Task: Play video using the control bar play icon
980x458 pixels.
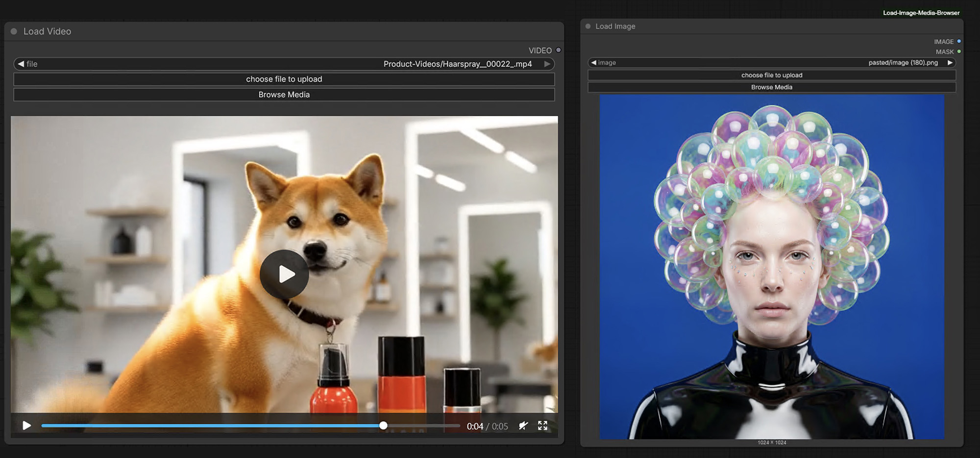Action: point(27,426)
